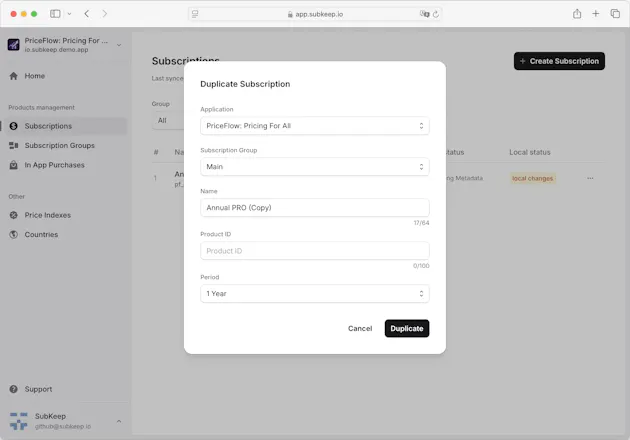630x440 pixels.
Task: Open Subscriptions in sidebar
Action: 63,126
